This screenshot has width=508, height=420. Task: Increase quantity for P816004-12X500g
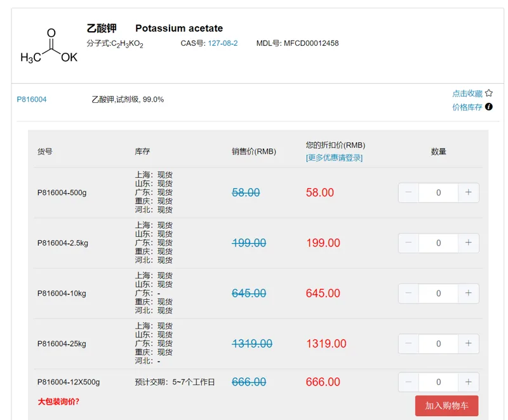click(469, 382)
